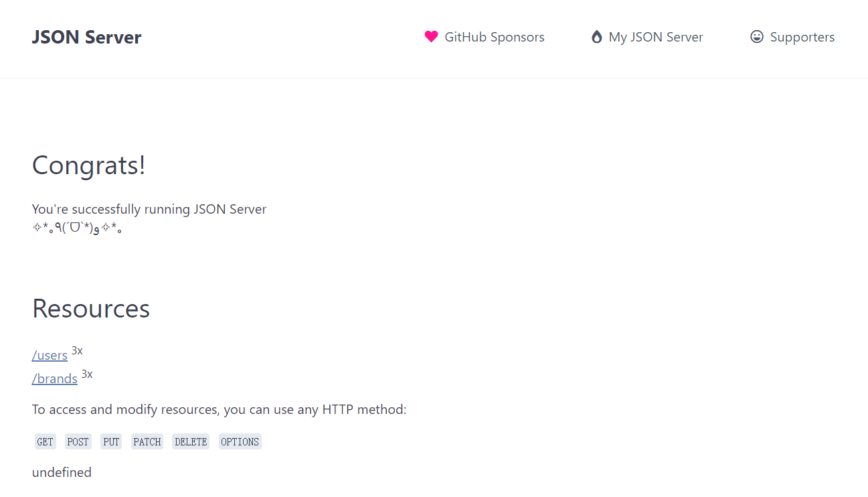Click the 3x count next to /brands

pyautogui.click(x=87, y=374)
